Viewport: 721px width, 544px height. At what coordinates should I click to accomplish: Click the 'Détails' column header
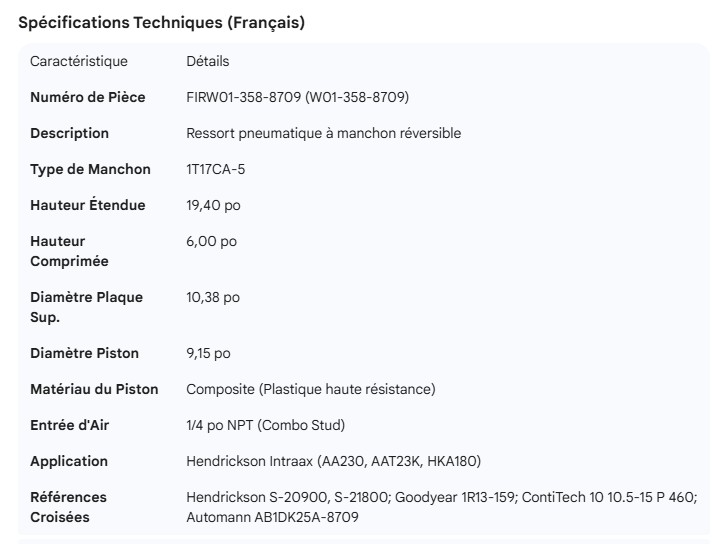click(x=208, y=61)
